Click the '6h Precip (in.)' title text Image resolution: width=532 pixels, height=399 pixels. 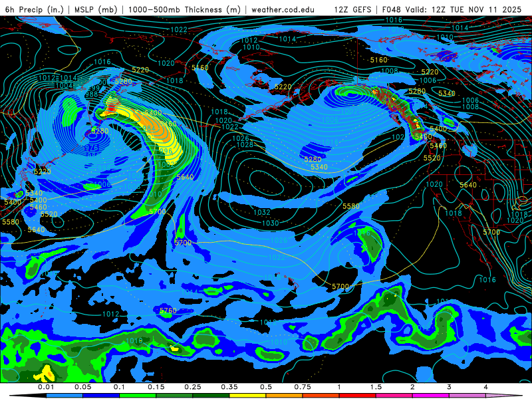click(35, 9)
